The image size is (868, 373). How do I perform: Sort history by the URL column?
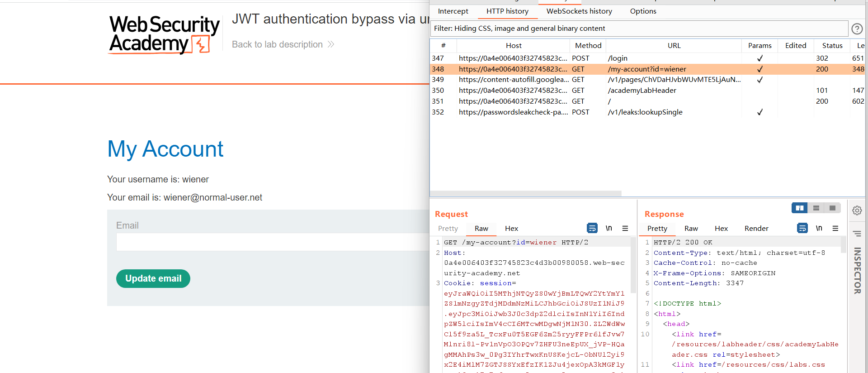(x=674, y=45)
